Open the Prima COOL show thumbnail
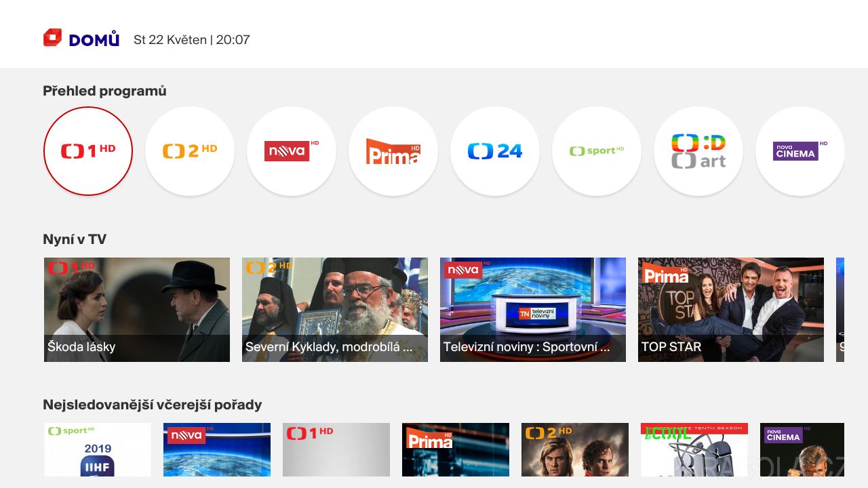The height and width of the screenshot is (488, 868). pyautogui.click(x=694, y=450)
